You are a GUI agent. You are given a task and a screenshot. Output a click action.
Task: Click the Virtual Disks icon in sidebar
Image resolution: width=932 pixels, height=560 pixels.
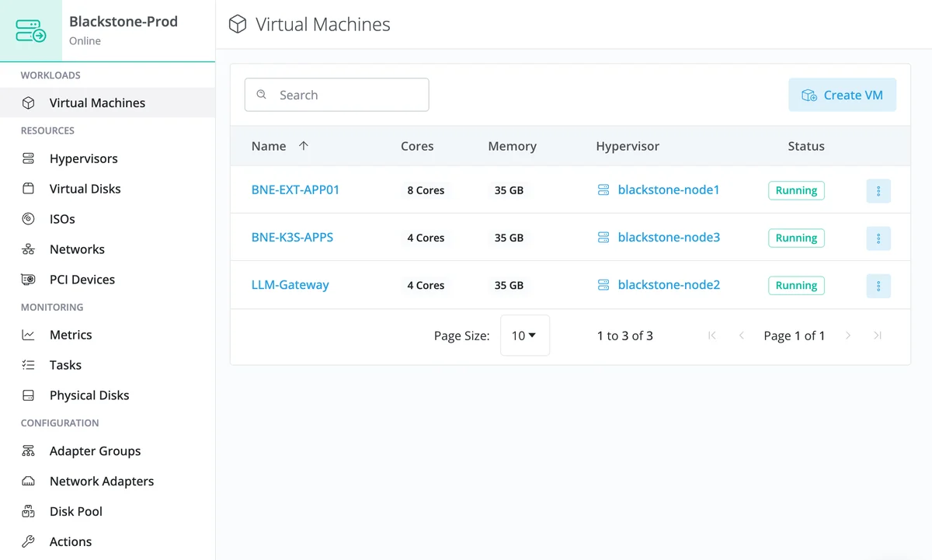point(28,189)
